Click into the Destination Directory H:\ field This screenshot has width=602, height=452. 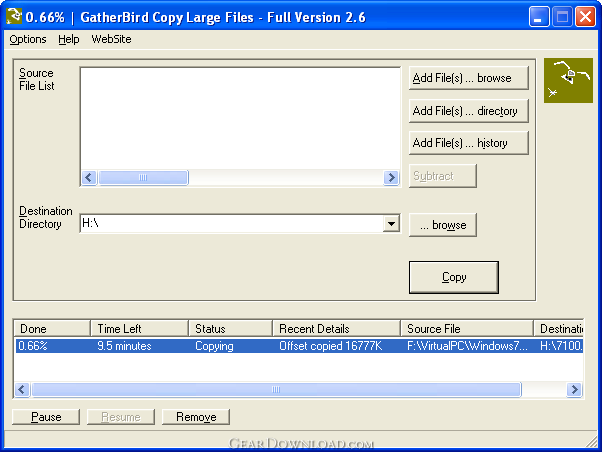232,224
